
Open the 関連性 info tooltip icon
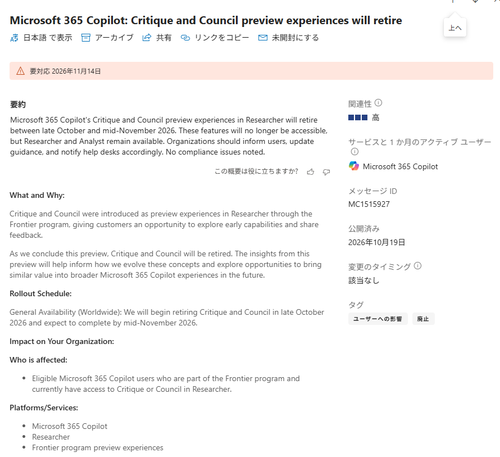pos(378,103)
